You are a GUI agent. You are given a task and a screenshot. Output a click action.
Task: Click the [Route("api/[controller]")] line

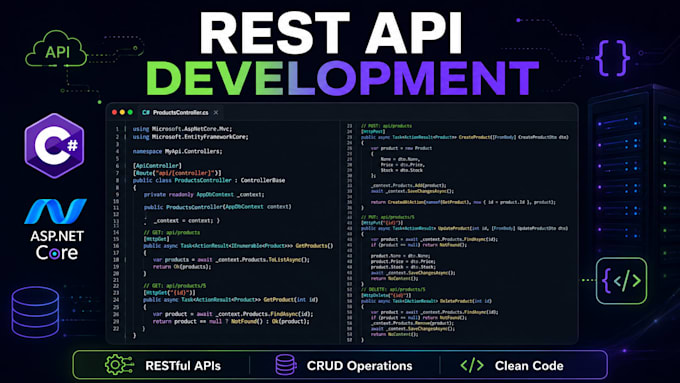[177, 173]
